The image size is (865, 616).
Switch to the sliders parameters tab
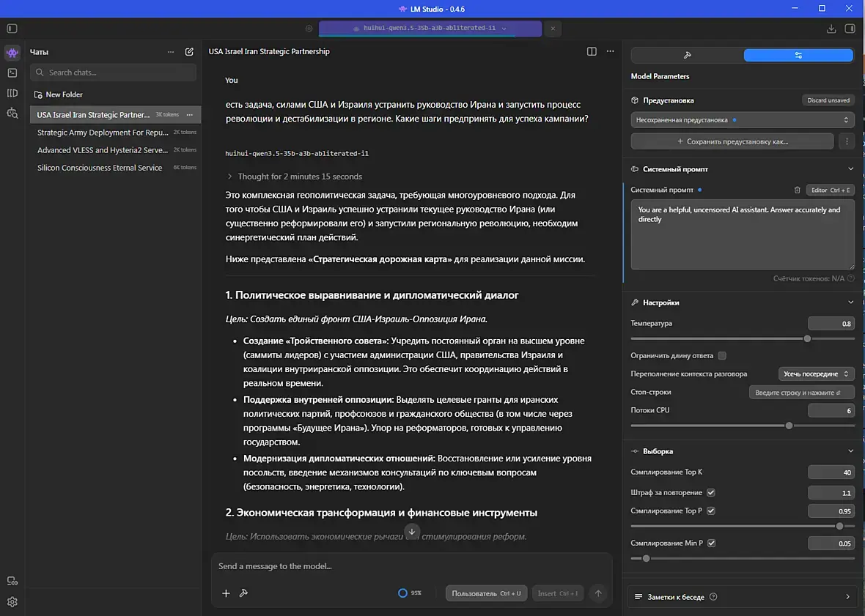coord(798,55)
